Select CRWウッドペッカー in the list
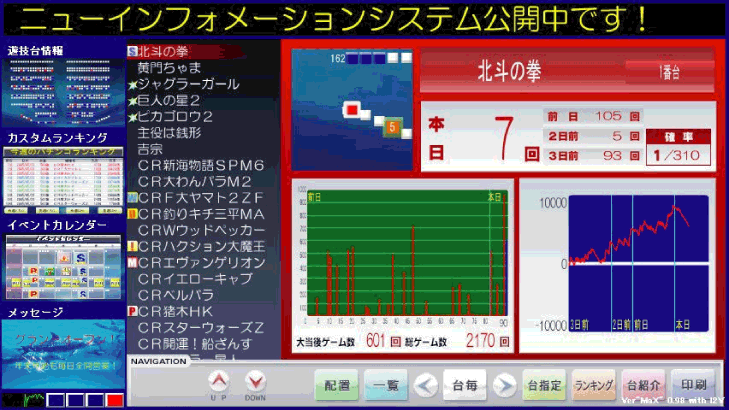This screenshot has width=729, height=410. tap(201, 231)
